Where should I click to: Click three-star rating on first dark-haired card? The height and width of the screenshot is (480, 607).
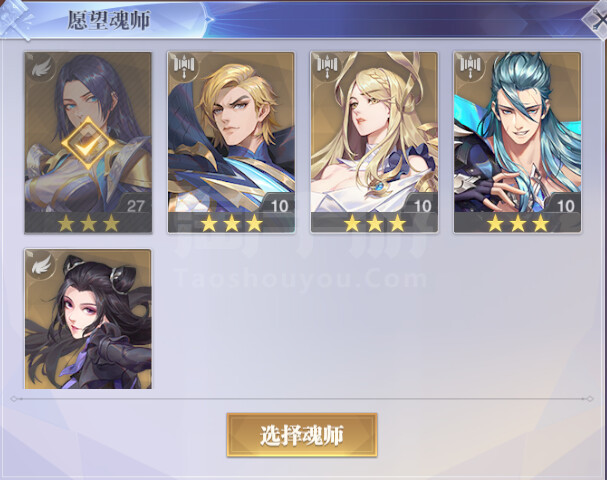click(x=89, y=223)
